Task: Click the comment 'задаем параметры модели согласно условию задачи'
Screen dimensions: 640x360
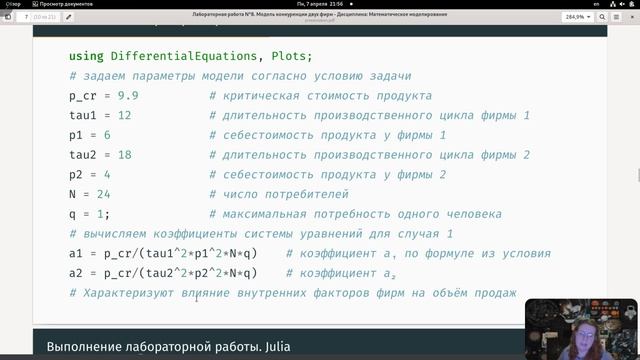Action: 247,76
